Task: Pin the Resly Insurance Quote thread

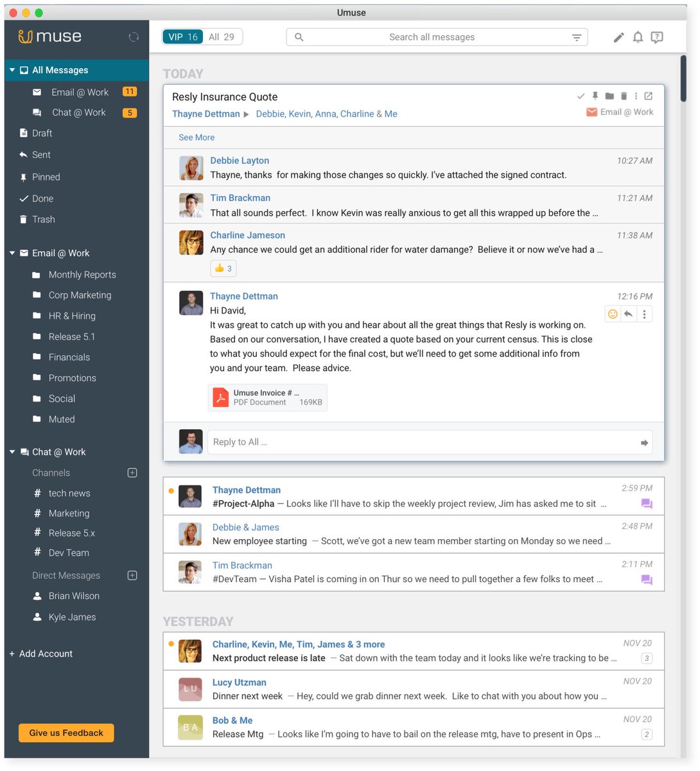Action: 595,95
